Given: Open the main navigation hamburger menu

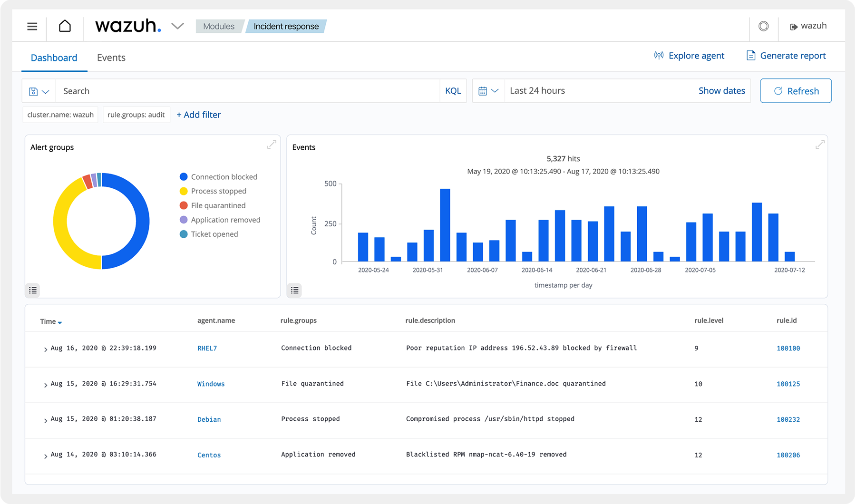Looking at the screenshot, I should click(31, 26).
